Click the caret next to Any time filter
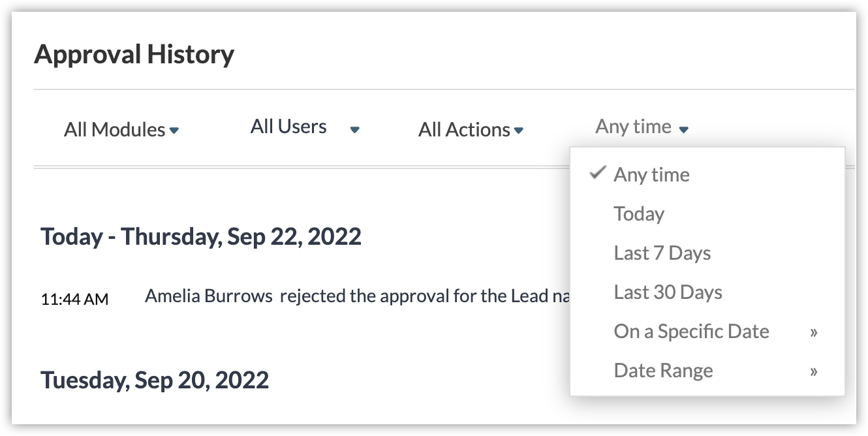Viewport: 868px width, 436px height. coord(683,130)
